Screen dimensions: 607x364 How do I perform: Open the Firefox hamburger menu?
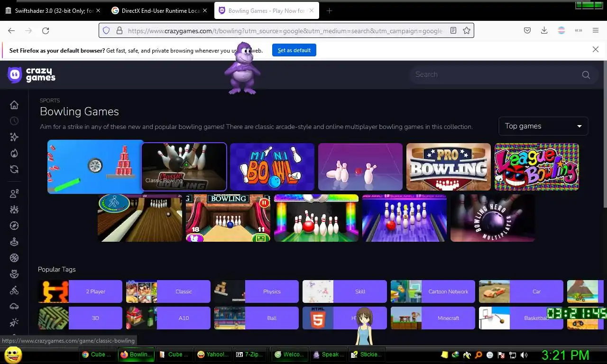[x=596, y=30]
